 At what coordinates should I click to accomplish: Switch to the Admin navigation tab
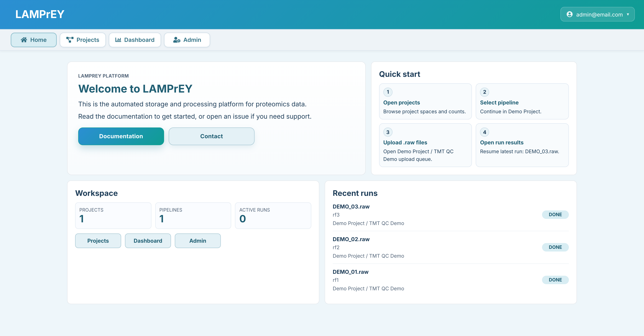187,40
